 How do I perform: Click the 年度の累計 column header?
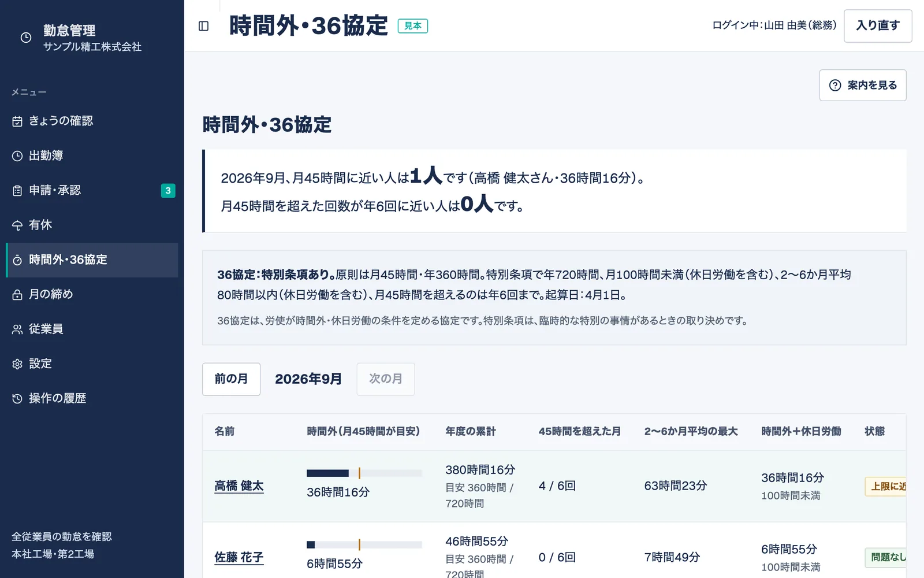pyautogui.click(x=471, y=432)
